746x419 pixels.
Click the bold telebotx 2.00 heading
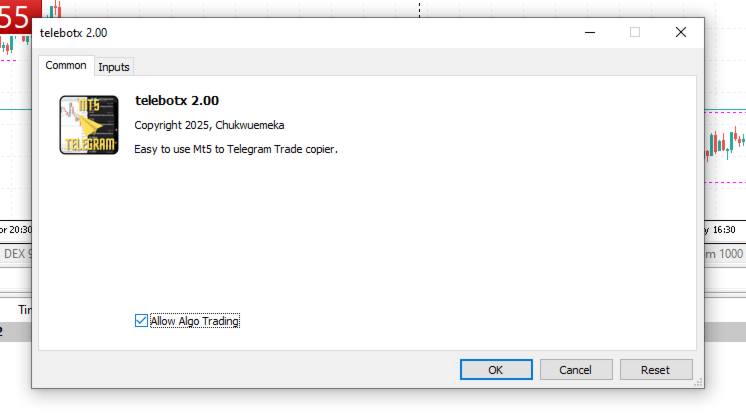coord(177,100)
